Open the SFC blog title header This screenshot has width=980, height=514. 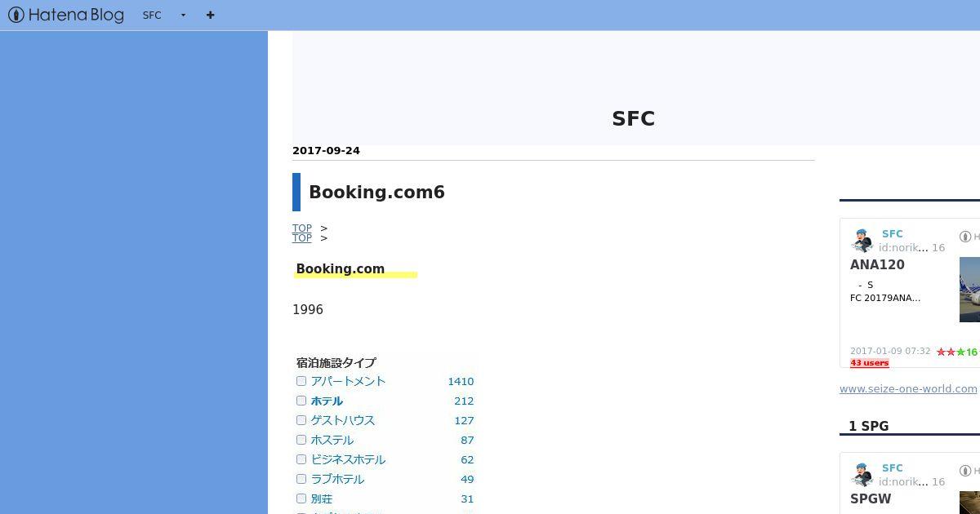tap(633, 118)
